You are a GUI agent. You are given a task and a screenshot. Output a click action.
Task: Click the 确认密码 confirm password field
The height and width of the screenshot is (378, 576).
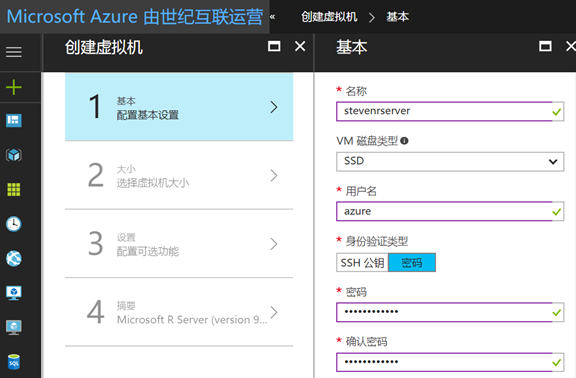[450, 362]
